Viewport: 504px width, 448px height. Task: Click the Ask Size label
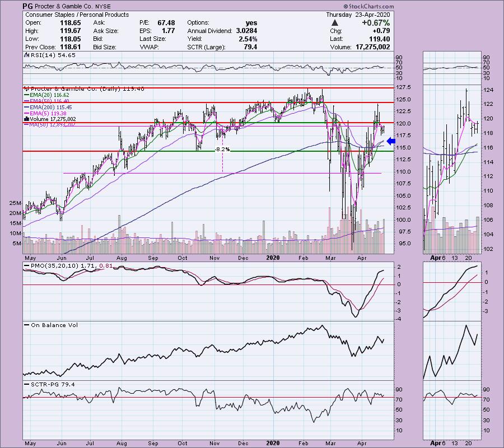[106, 31]
